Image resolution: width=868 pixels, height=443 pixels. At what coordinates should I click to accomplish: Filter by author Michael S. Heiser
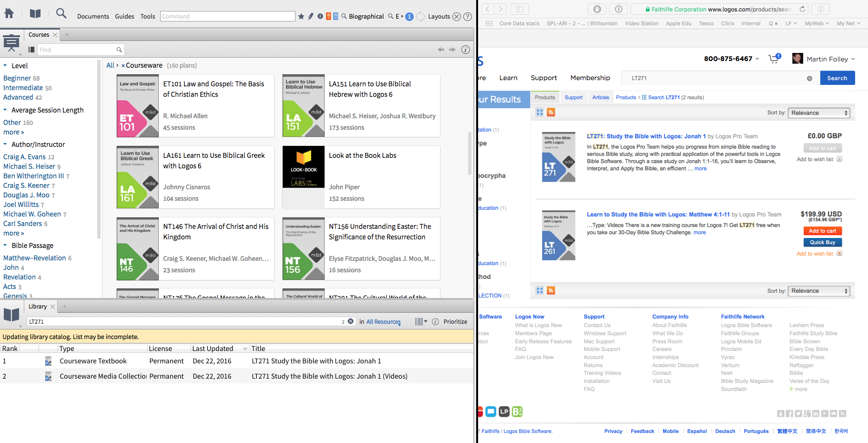coord(29,166)
